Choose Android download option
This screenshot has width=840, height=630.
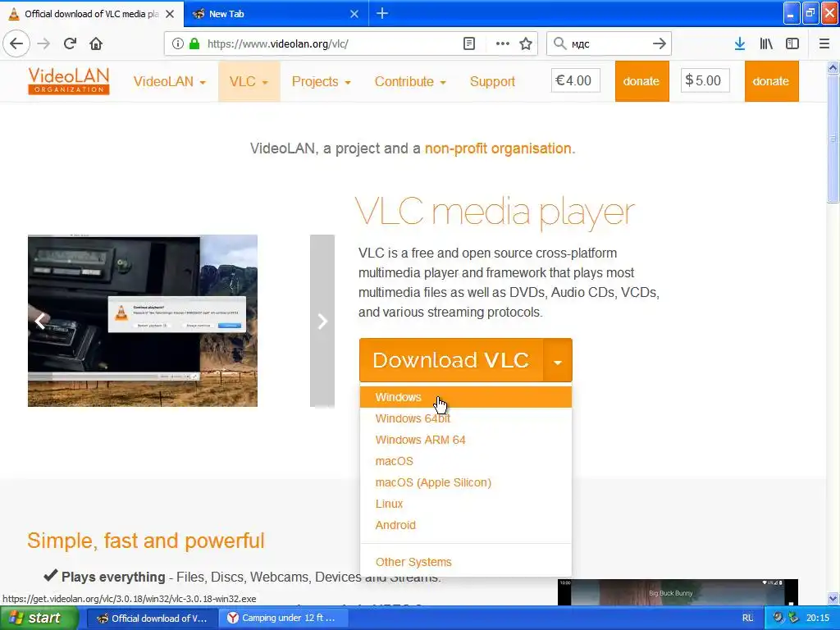click(x=466, y=525)
